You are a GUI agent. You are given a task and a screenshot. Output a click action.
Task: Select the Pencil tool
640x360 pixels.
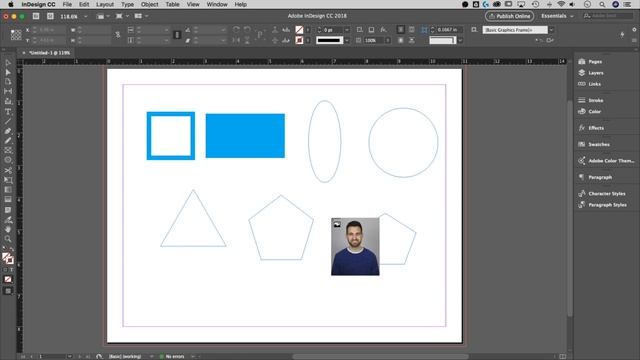pos(8,141)
